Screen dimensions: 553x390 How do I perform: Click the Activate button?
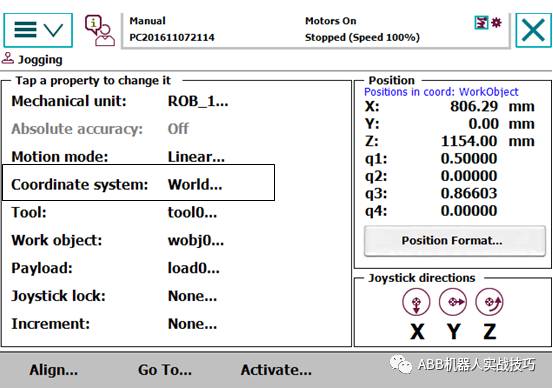click(x=276, y=370)
